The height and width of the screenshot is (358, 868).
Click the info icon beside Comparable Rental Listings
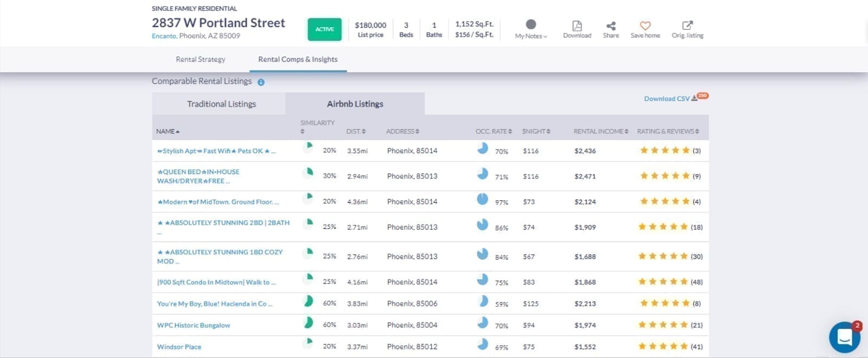point(261,82)
